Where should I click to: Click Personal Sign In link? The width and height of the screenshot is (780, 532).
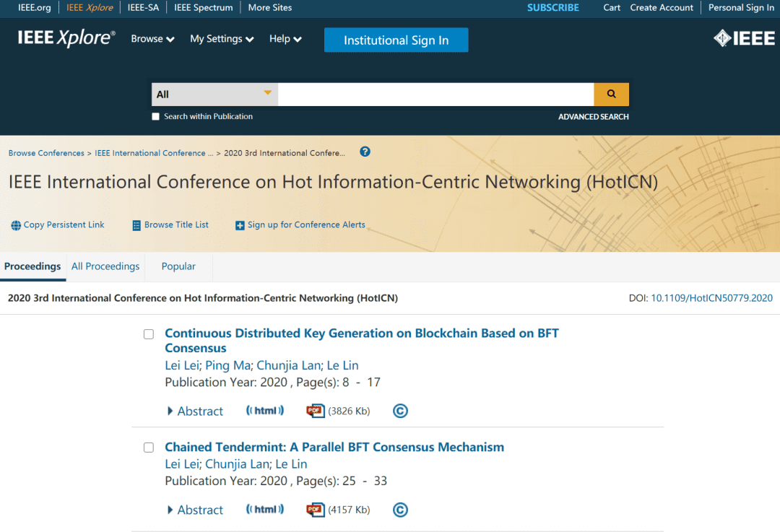pos(741,7)
